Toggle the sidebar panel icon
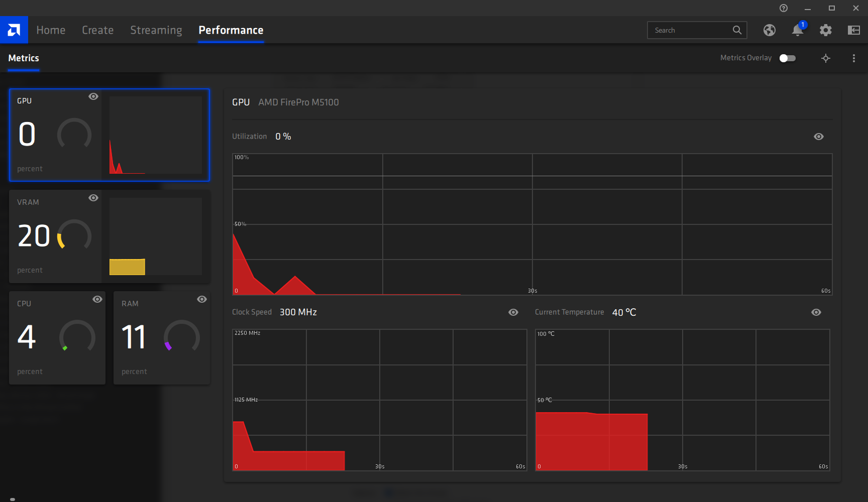Screen dimensions: 868x502 point(854,30)
